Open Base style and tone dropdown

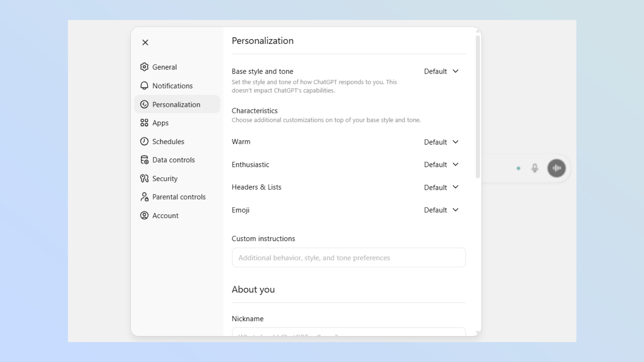[x=441, y=71]
